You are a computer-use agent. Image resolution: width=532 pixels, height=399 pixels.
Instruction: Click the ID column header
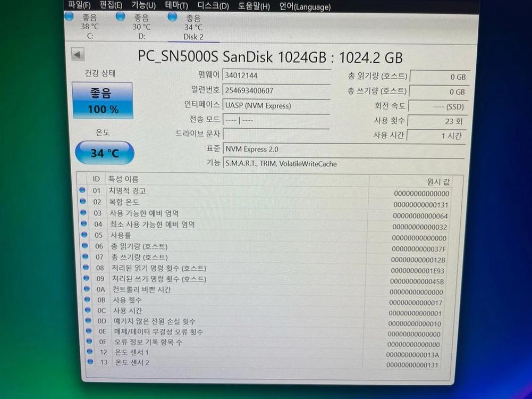point(96,179)
